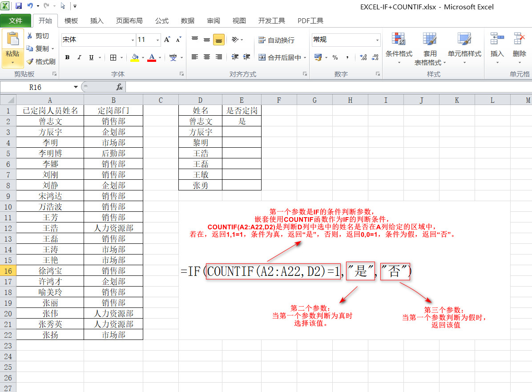This screenshot has width=532, height=392.
Task: Apply percent style format
Action: point(335,57)
